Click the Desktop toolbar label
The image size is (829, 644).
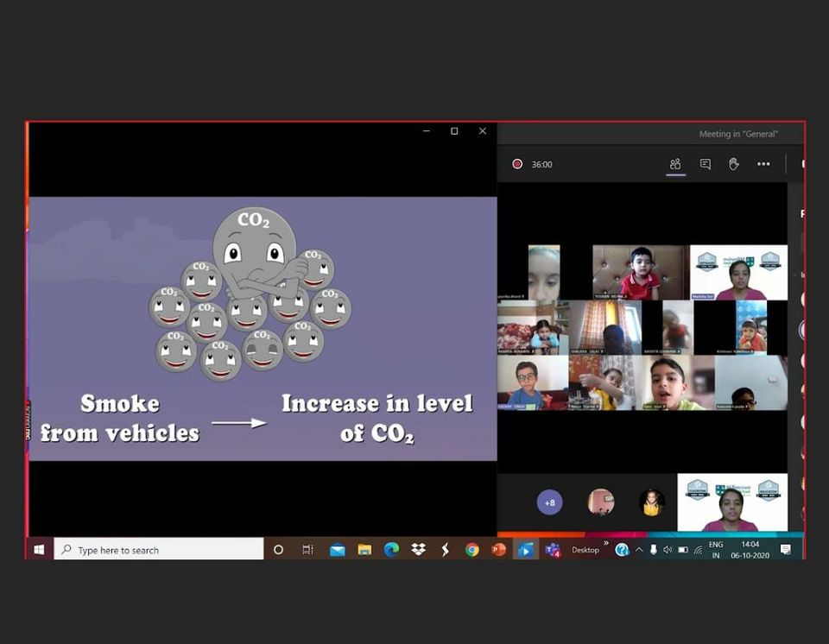pyautogui.click(x=585, y=550)
